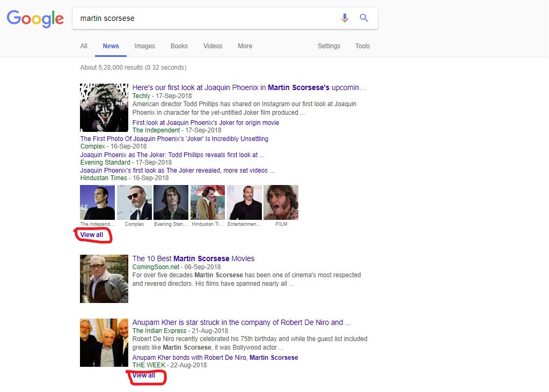Image resolution: width=549 pixels, height=392 pixels.
Task: Open the Videos tab
Action: (x=213, y=46)
